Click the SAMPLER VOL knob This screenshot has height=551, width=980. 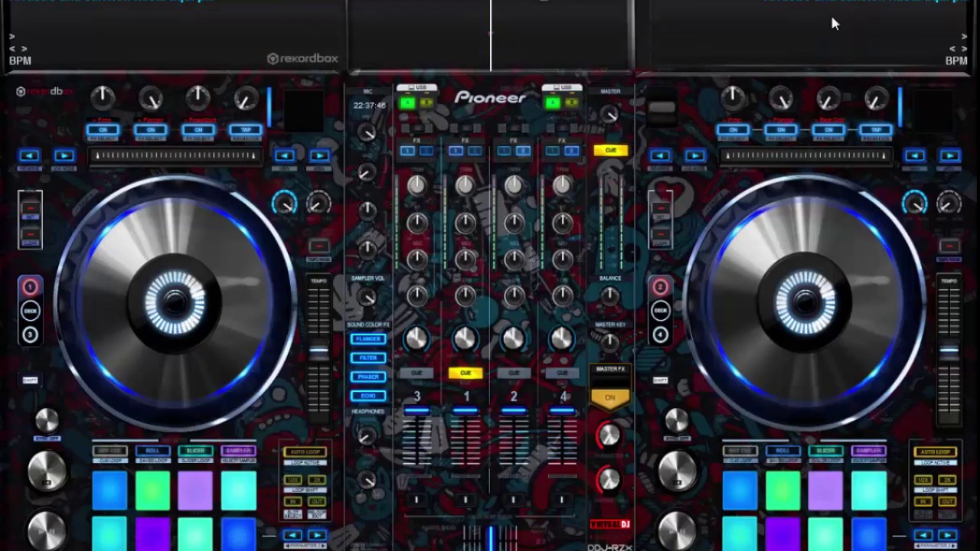click(367, 298)
